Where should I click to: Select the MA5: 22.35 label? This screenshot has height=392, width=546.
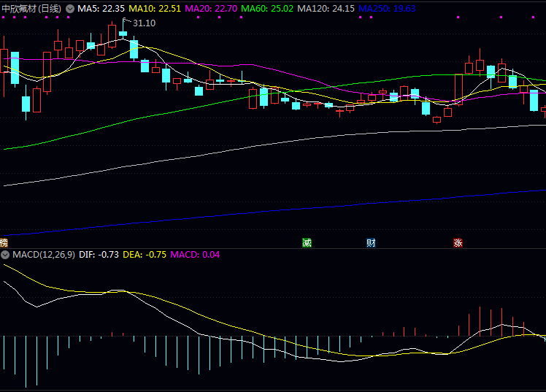click(101, 9)
